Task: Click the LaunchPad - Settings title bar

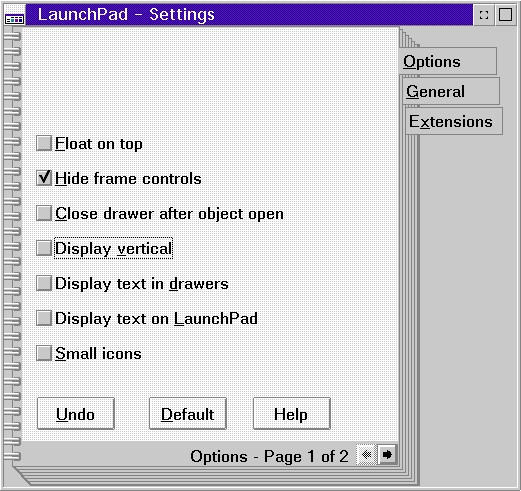Action: [x=249, y=15]
